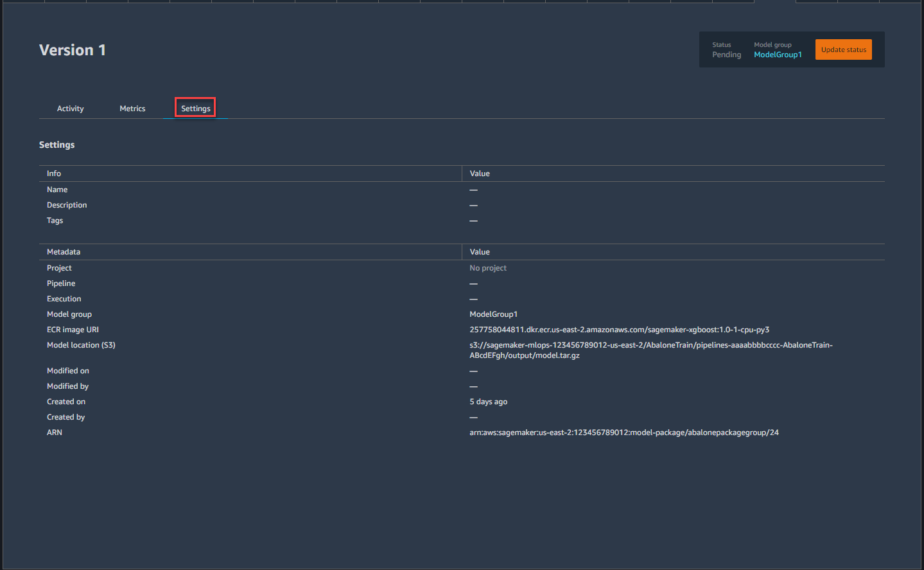Screen dimensions: 924x570
Task: Click the Pending status text
Action: pyautogui.click(x=726, y=55)
